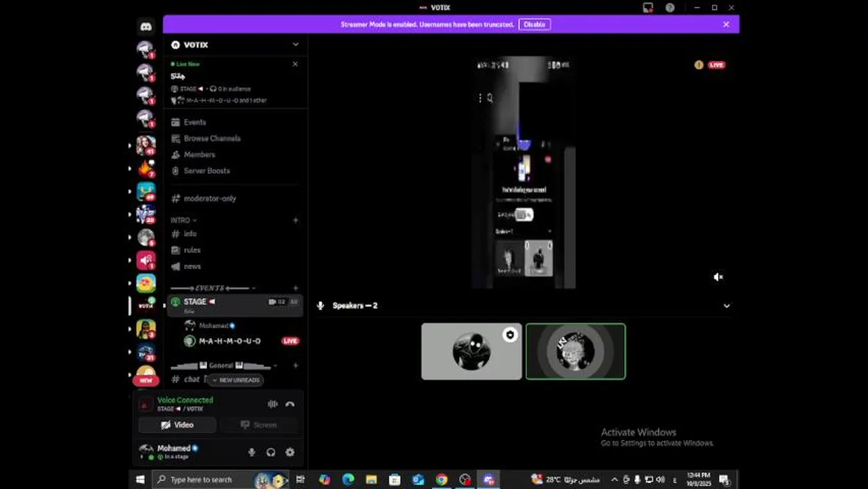Open Discord home direct messages icon
Image resolution: width=868 pixels, height=489 pixels.
pyautogui.click(x=145, y=26)
